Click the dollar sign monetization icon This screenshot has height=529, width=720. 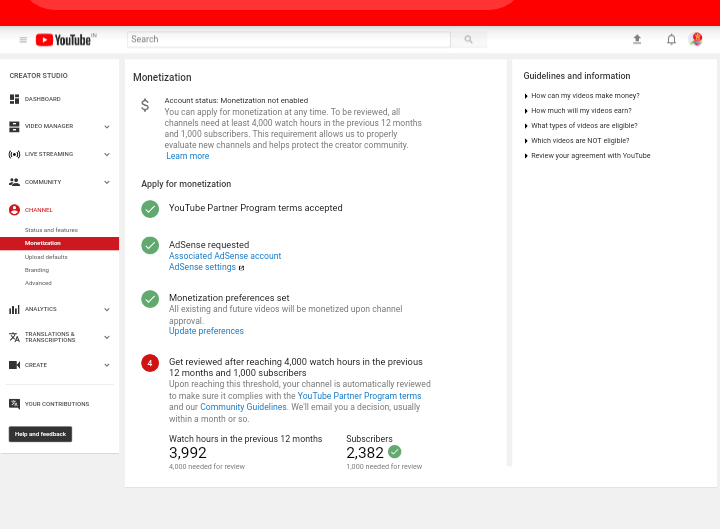[x=145, y=105]
